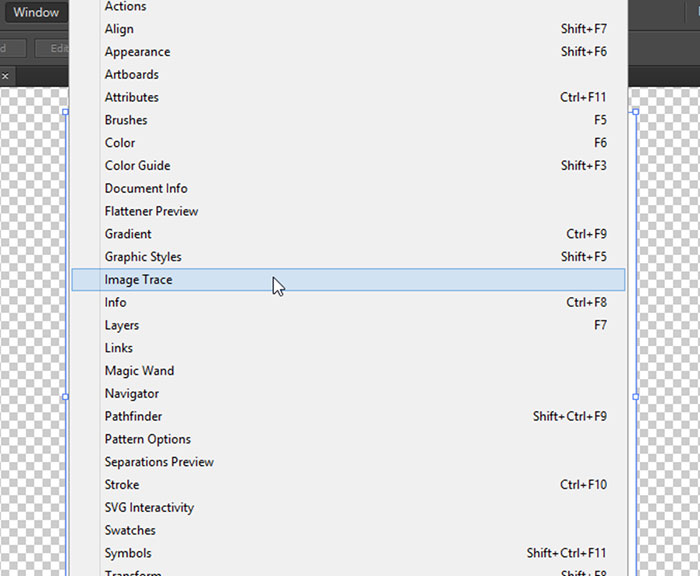Close the document tab
The image size is (700, 576).
(x=5, y=75)
